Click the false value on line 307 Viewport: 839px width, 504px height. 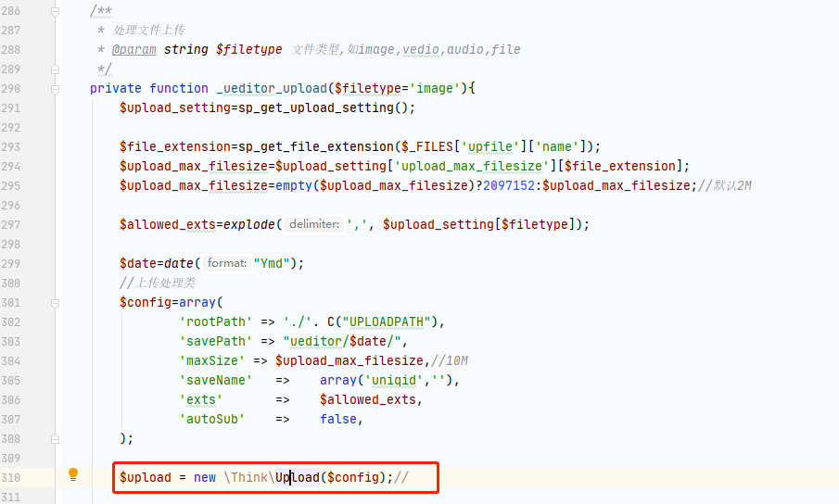point(338,419)
